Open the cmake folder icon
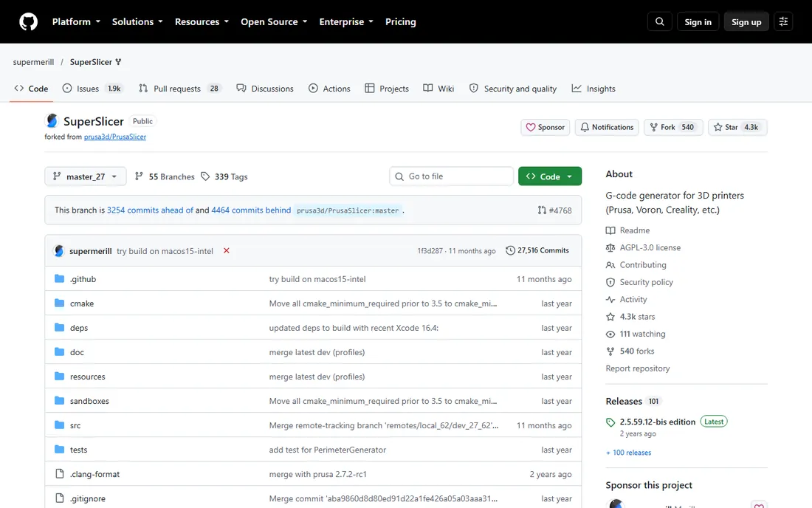Screen dimensions: 812x508 (x=60, y=303)
